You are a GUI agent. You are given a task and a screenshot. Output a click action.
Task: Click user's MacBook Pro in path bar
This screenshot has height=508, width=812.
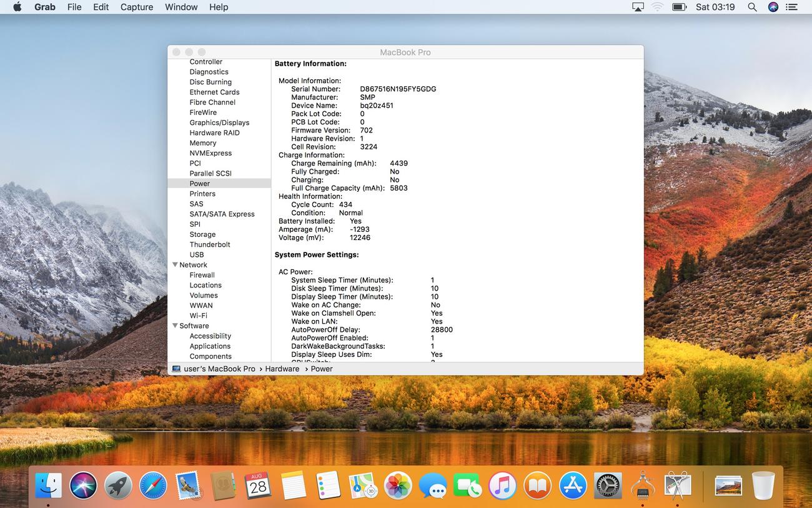219,369
